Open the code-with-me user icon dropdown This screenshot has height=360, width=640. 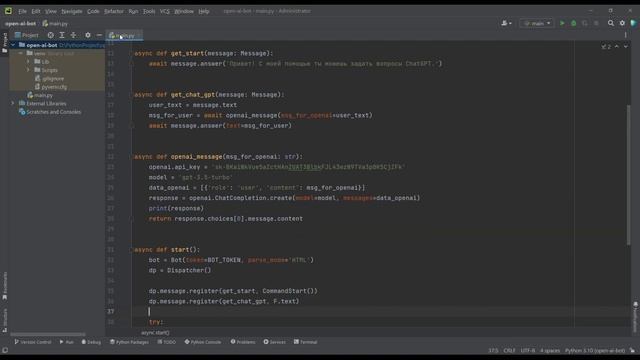(x=506, y=23)
